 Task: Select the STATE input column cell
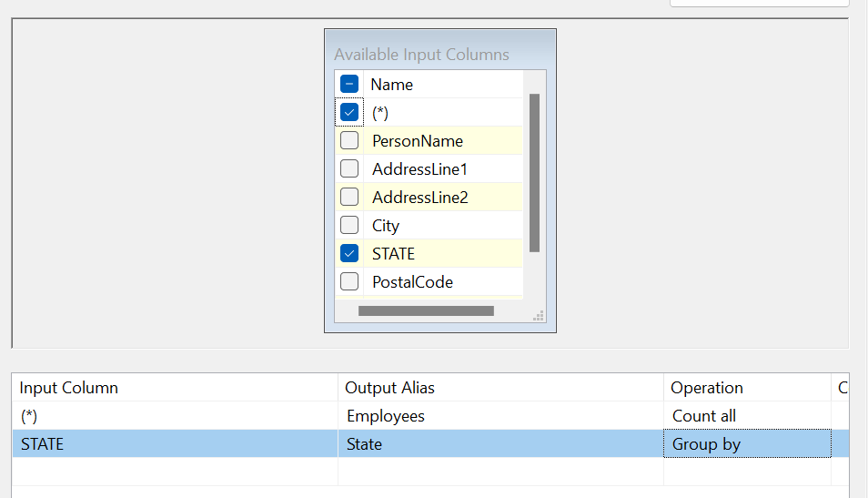(x=175, y=443)
